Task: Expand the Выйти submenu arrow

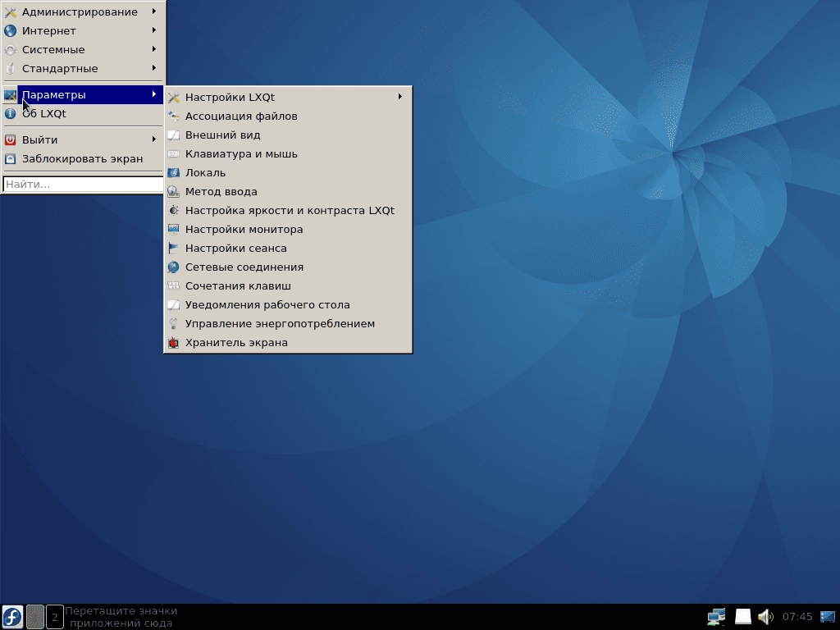Action: coord(153,139)
